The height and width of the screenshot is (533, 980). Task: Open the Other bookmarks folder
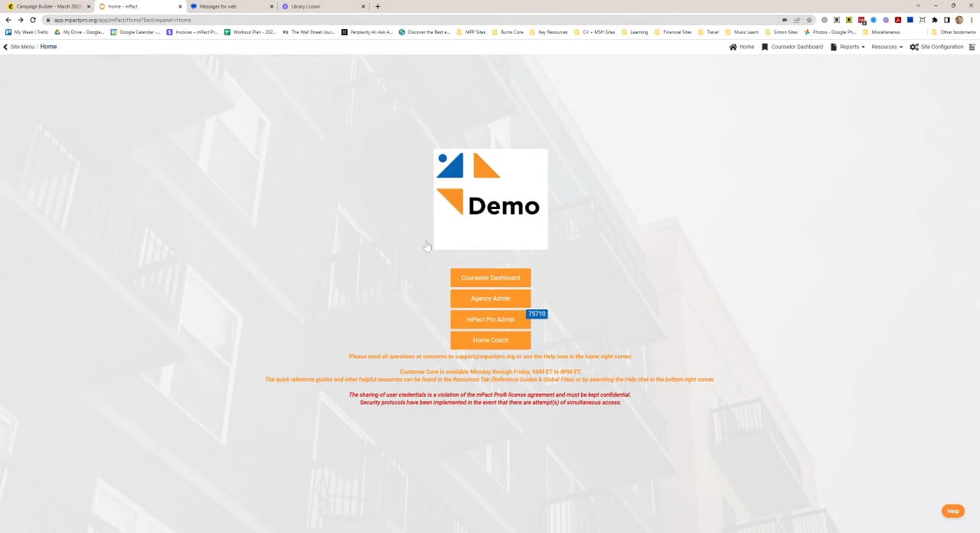[x=953, y=32]
